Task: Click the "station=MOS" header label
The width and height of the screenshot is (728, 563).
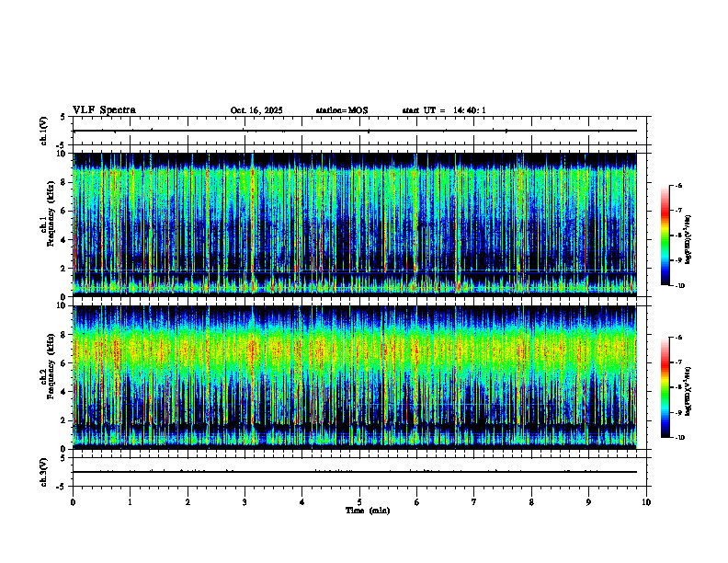Action: click(x=342, y=110)
